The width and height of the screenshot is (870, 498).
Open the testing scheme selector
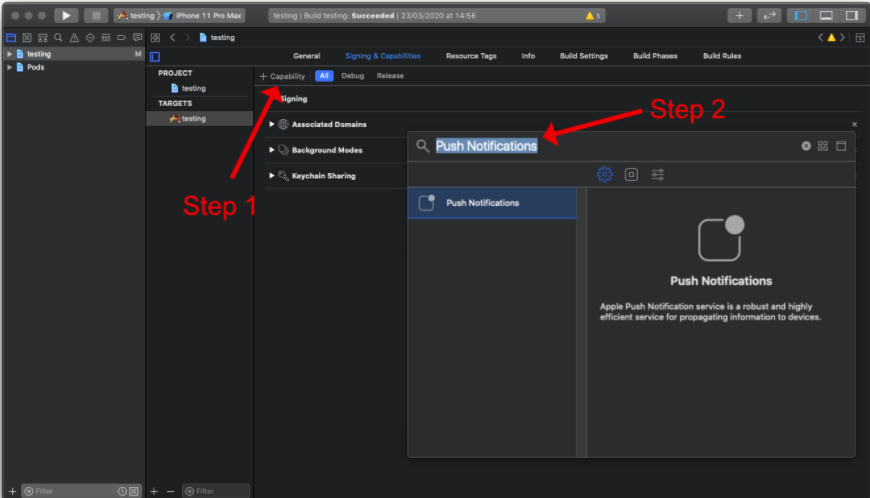pyautogui.click(x=136, y=16)
